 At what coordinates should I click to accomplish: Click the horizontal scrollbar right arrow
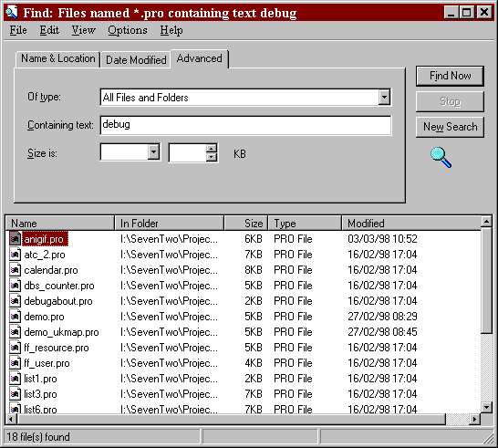click(474, 419)
